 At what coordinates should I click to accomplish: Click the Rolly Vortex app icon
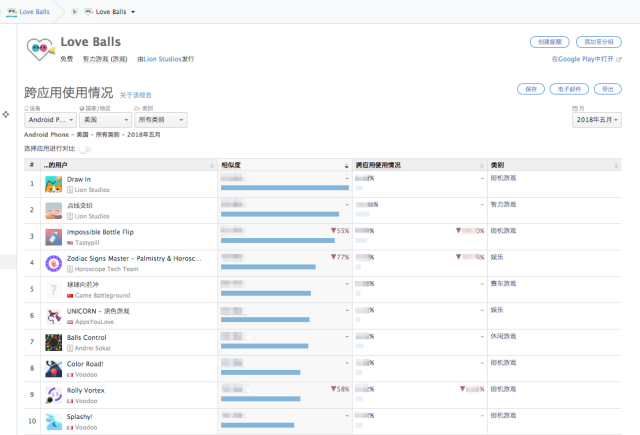coord(53,395)
